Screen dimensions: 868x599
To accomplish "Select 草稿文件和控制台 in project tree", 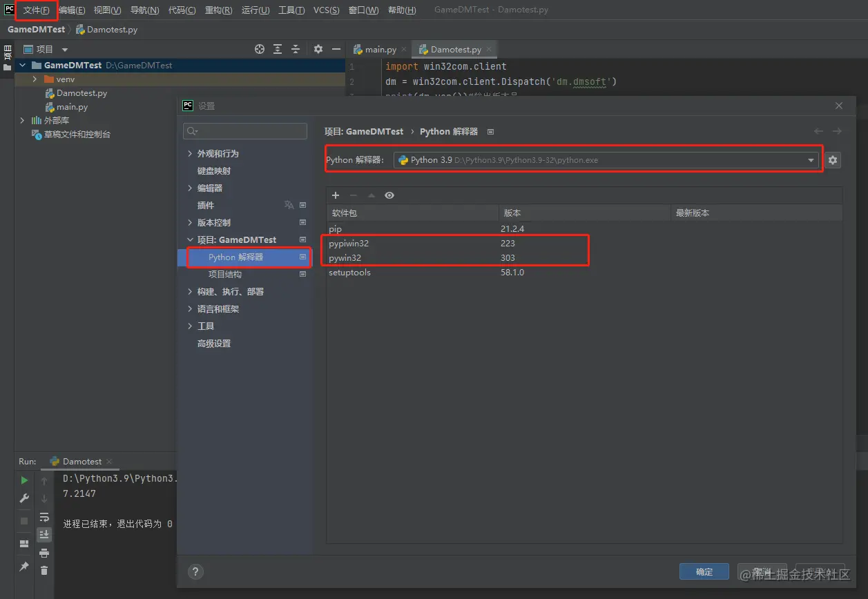I will pyautogui.click(x=77, y=135).
